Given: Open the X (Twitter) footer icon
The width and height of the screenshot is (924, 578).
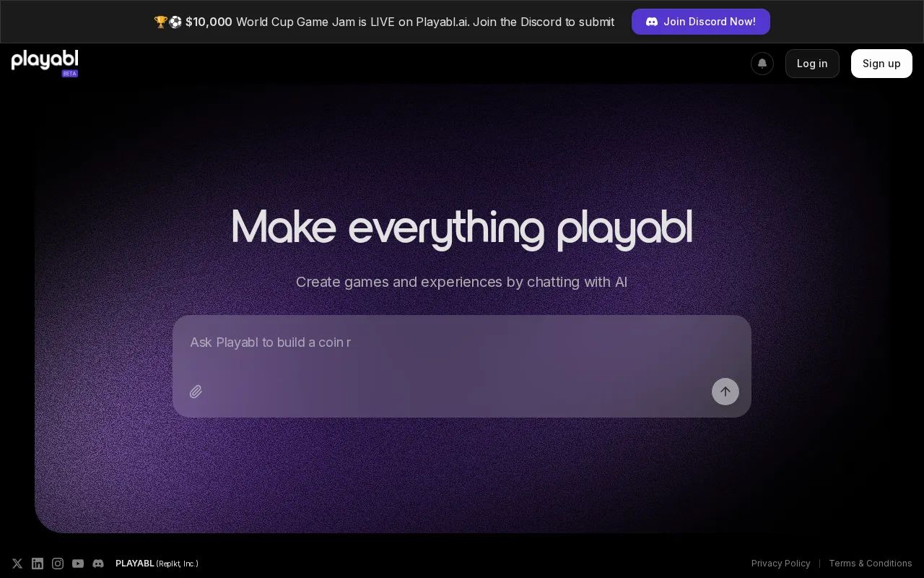Looking at the screenshot, I should click(x=17, y=564).
